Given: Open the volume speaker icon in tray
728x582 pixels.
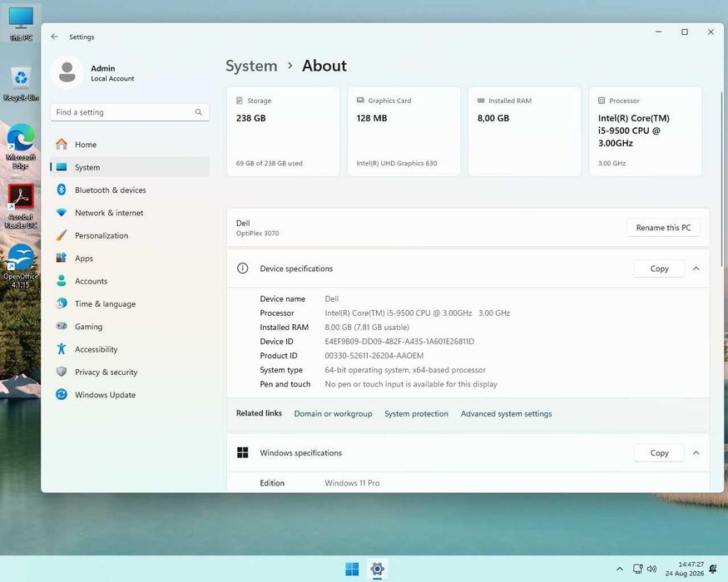Looking at the screenshot, I should (651, 569).
